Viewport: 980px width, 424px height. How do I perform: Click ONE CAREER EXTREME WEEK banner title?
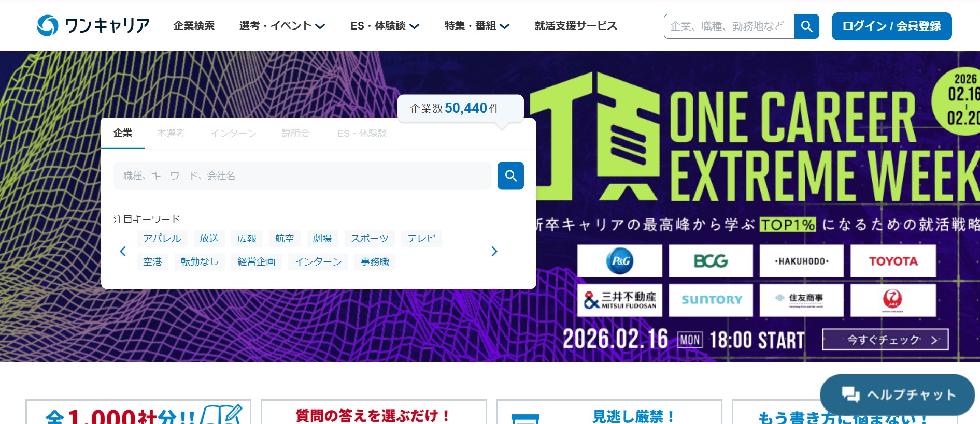tap(824, 146)
